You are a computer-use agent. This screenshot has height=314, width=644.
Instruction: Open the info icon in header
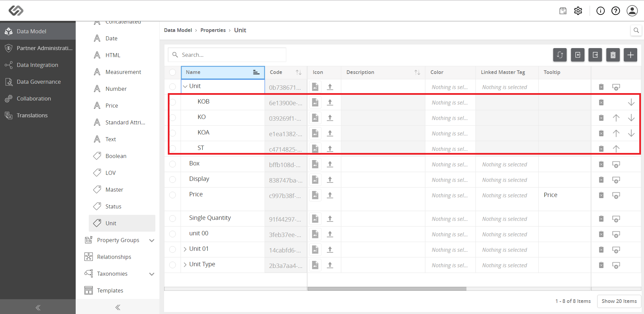point(600,11)
